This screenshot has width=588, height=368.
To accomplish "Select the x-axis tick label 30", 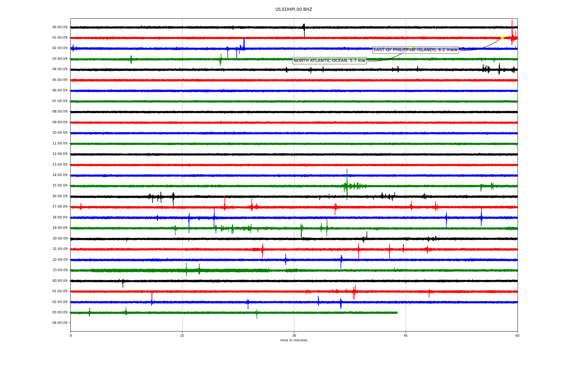I will tap(294, 335).
